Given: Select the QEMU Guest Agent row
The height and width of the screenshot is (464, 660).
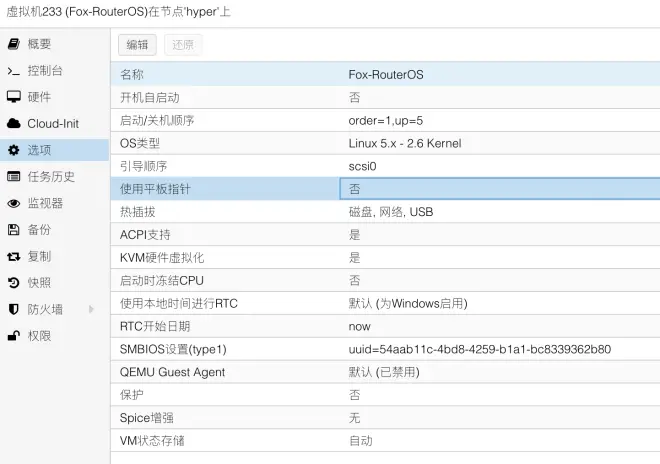Looking at the screenshot, I should [x=385, y=372].
